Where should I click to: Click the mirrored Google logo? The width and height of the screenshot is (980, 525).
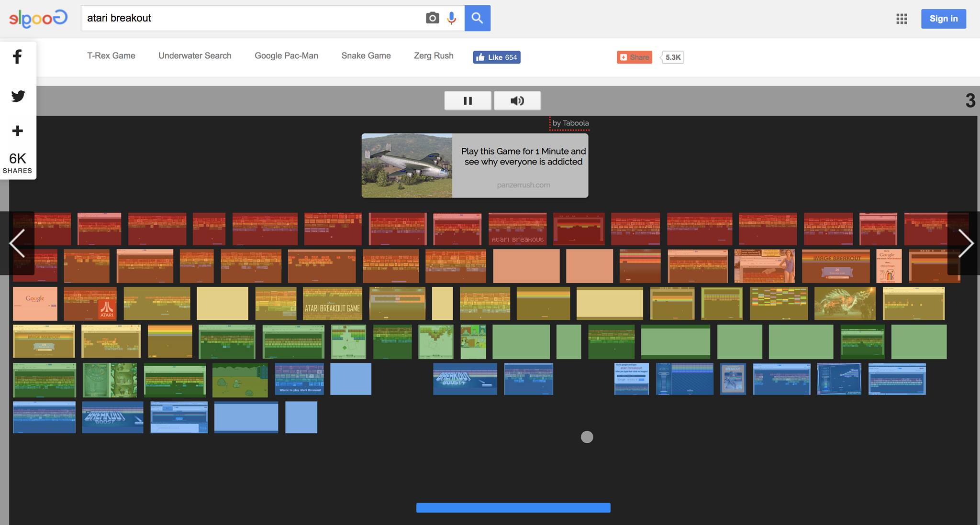pos(38,19)
